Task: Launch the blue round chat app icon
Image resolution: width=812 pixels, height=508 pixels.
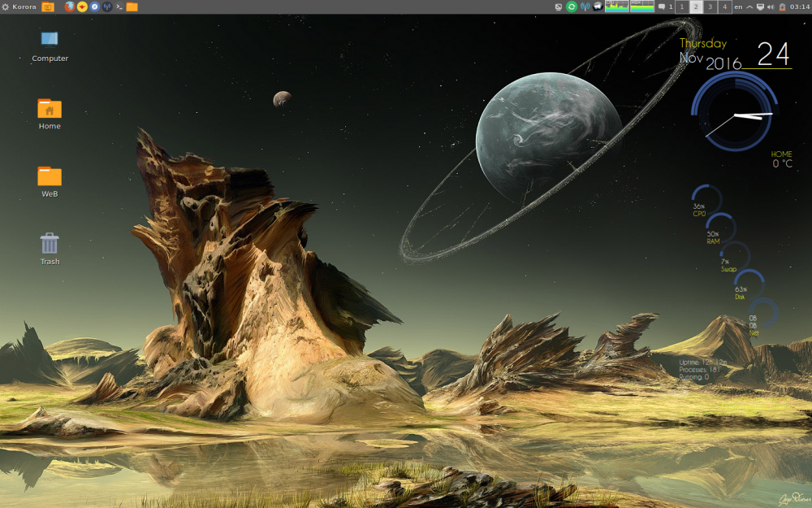Action: point(94,7)
